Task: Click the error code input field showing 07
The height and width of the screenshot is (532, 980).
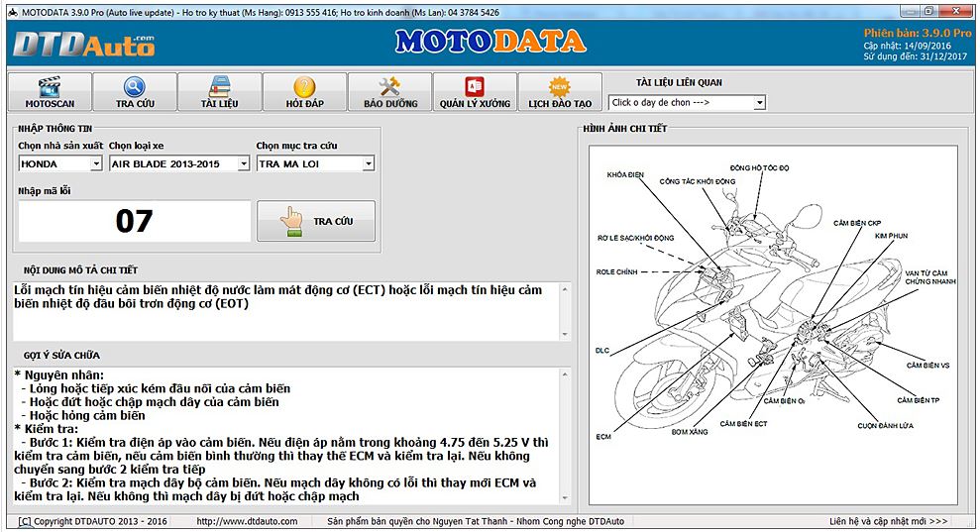Action: (135, 221)
